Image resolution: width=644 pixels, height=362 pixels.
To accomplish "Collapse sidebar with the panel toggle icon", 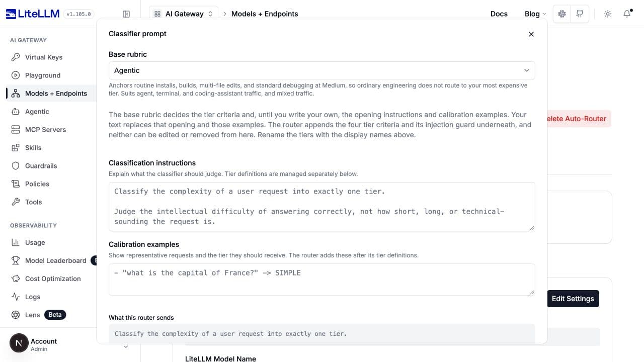I will click(x=126, y=14).
